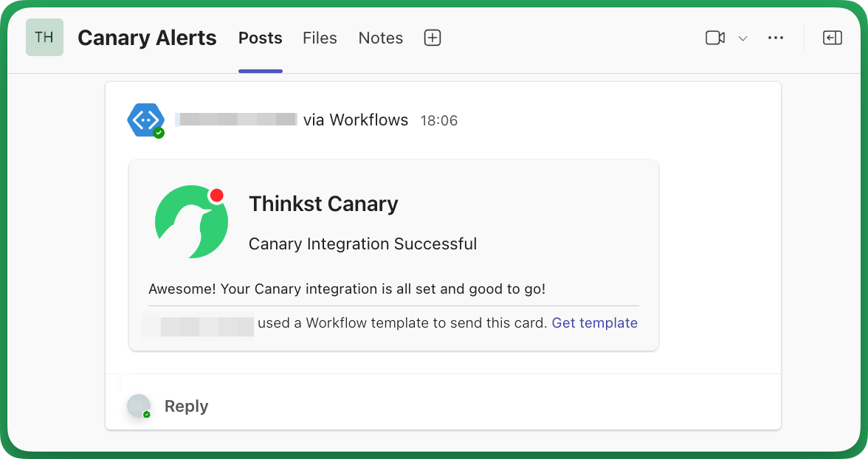Screen dimensions: 868x459
Task: Open the more options ellipsis menu
Action: [776, 38]
